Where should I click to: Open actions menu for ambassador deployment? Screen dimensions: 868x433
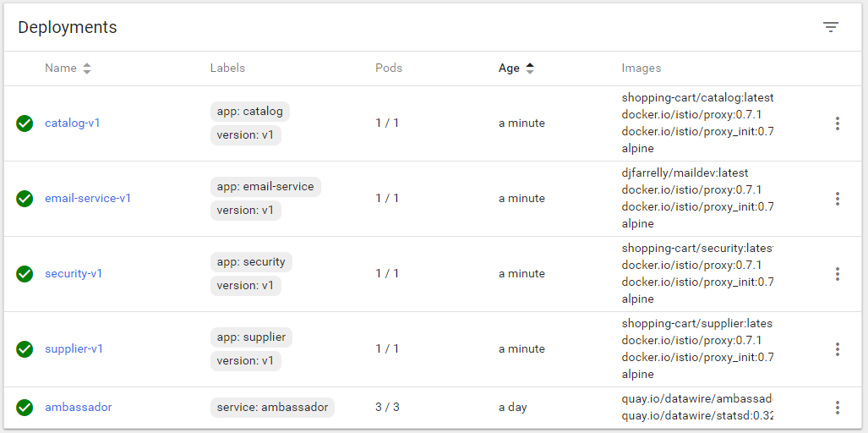pos(837,408)
